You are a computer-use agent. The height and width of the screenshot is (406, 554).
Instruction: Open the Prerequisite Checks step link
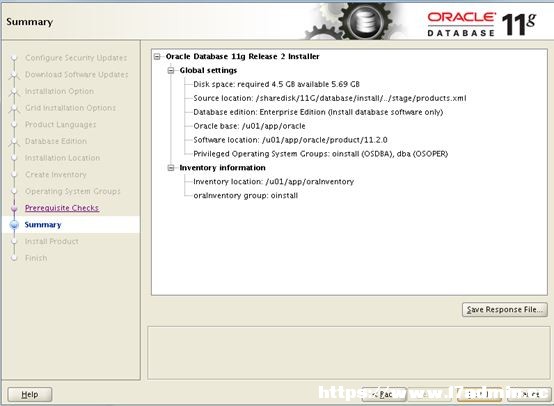click(62, 208)
